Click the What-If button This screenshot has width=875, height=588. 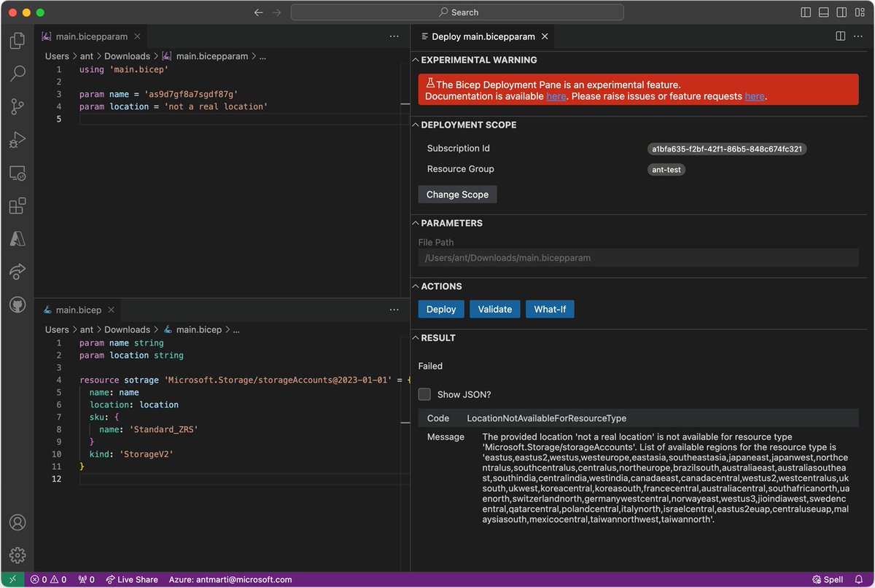pos(550,309)
